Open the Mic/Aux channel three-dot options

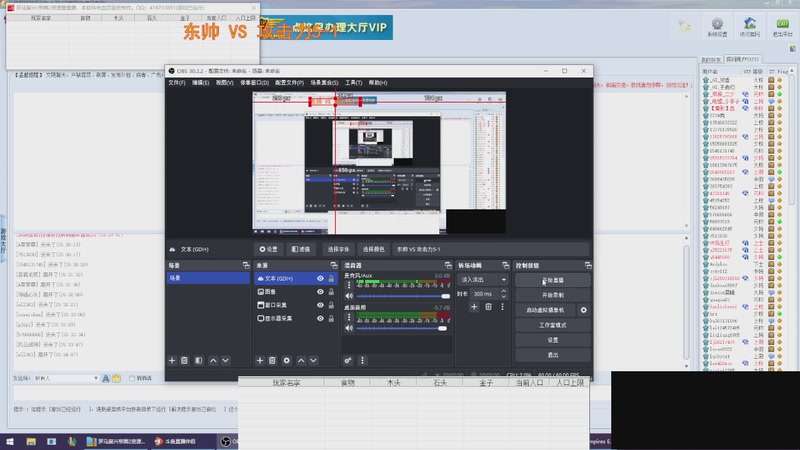point(349,285)
